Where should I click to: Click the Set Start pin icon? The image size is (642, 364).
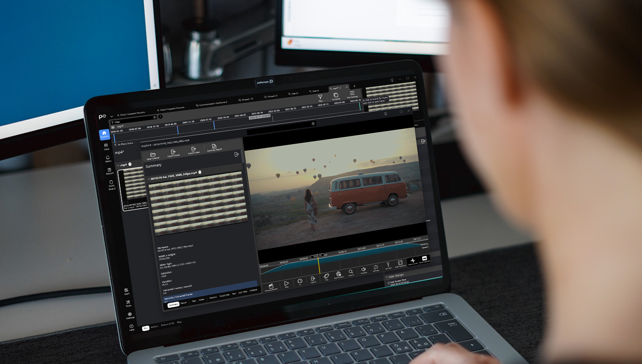tap(388, 266)
